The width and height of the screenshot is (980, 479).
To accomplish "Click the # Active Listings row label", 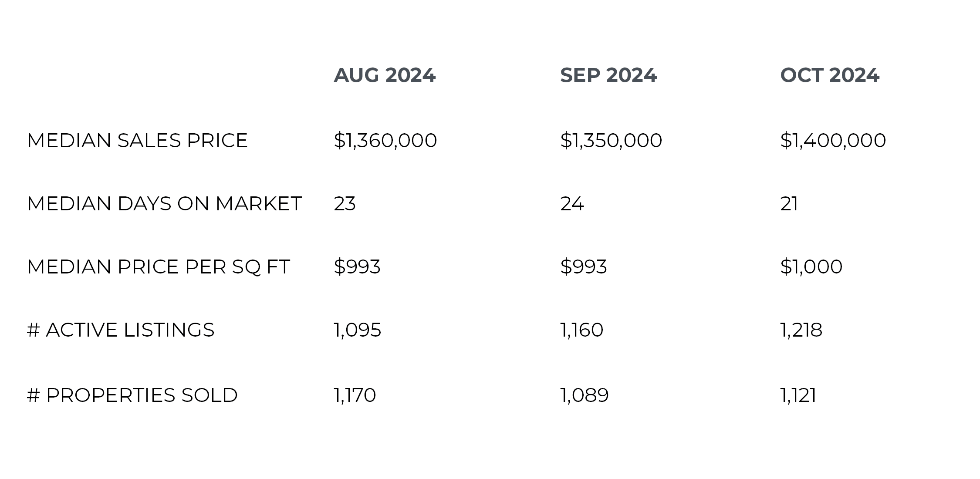I will click(x=121, y=330).
